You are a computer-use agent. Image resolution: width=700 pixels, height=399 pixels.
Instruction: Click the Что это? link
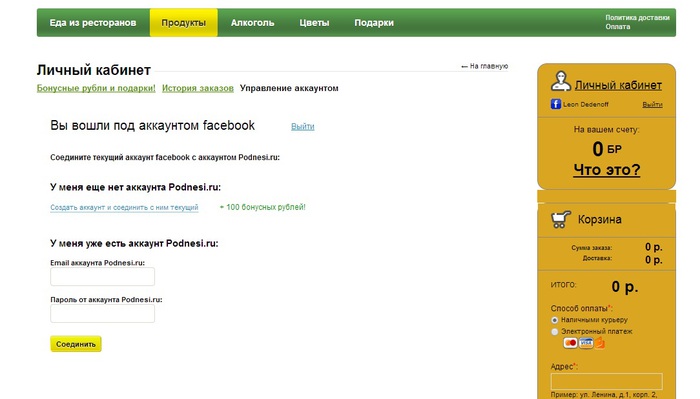607,170
